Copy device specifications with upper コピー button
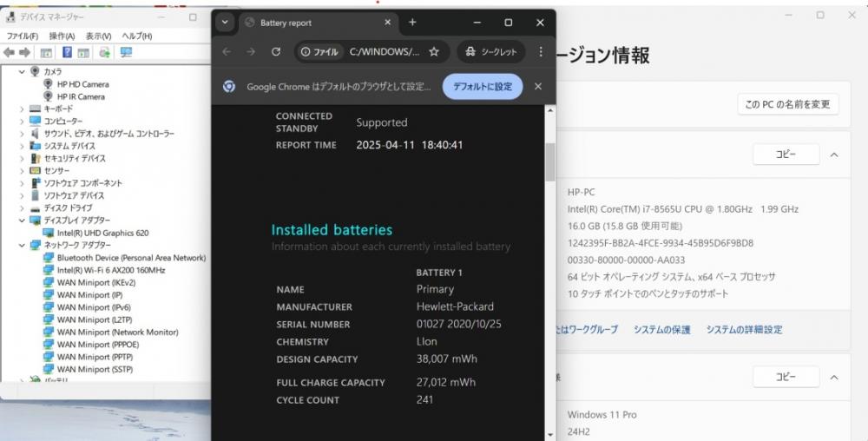 (786, 155)
